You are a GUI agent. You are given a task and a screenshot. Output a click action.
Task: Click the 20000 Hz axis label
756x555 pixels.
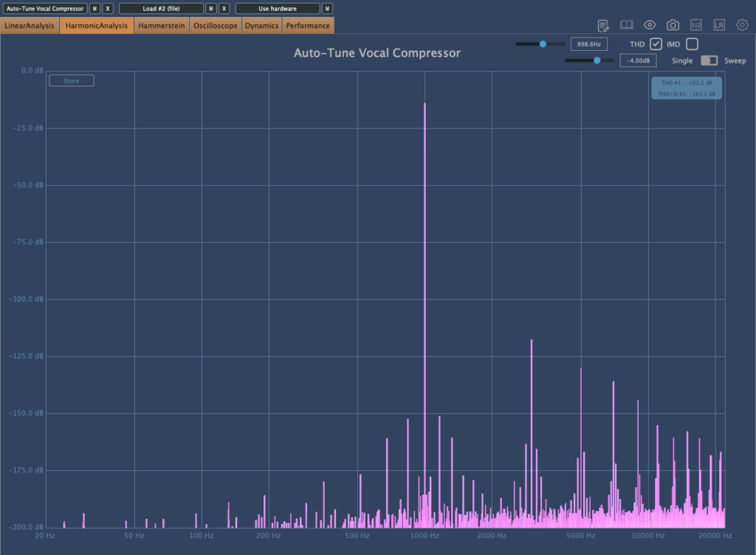pos(715,535)
